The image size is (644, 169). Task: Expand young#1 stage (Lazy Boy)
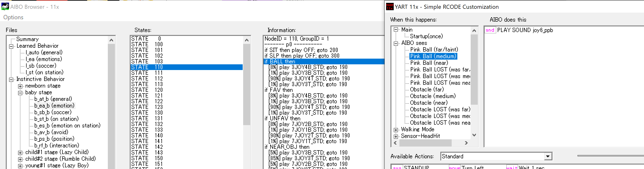(x=20, y=166)
